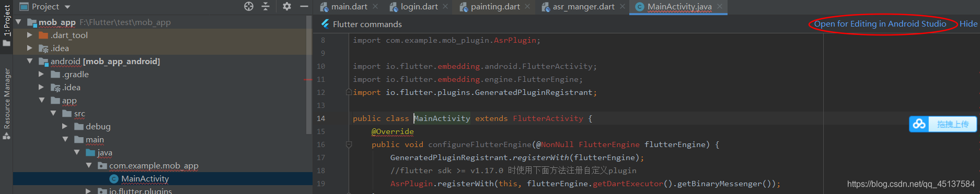
Task: Close the login.dart tab
Action: [x=445, y=7]
